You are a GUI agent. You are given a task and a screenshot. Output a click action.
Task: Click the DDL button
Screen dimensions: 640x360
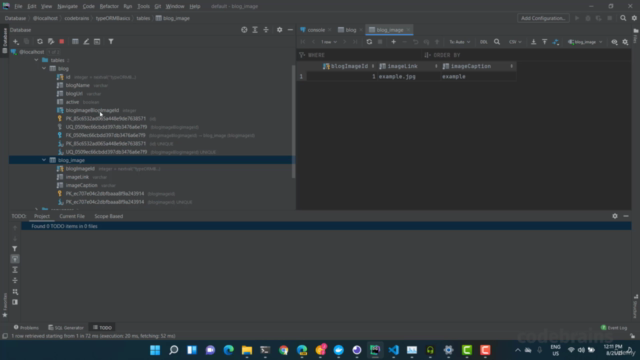(484, 42)
